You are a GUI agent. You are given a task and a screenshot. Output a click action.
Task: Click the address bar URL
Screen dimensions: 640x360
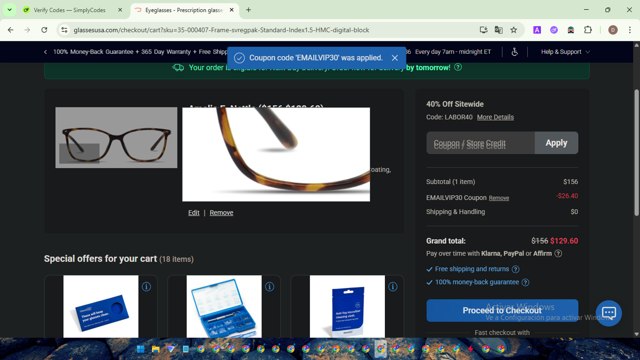coord(221,30)
